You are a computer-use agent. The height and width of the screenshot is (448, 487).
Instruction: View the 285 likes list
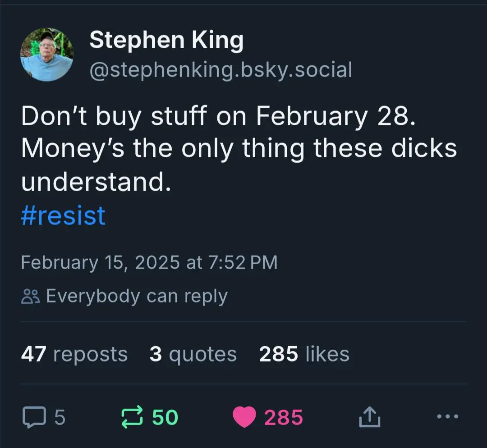(304, 354)
